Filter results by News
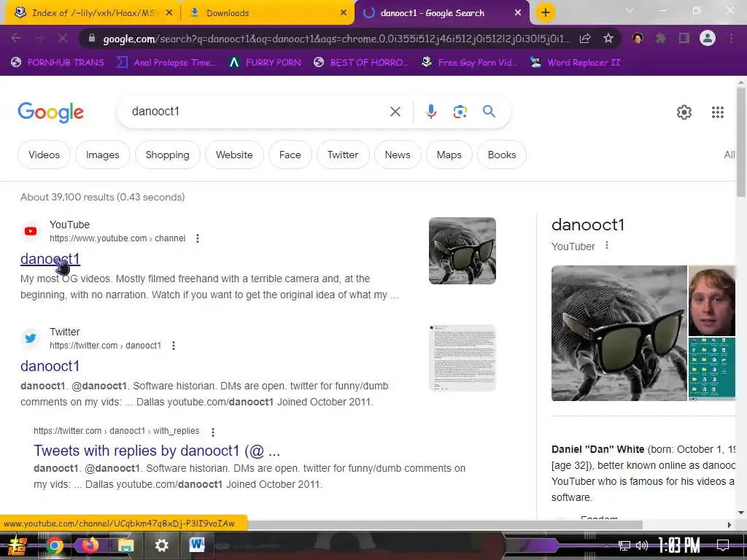This screenshot has height=560, width=747. (398, 155)
